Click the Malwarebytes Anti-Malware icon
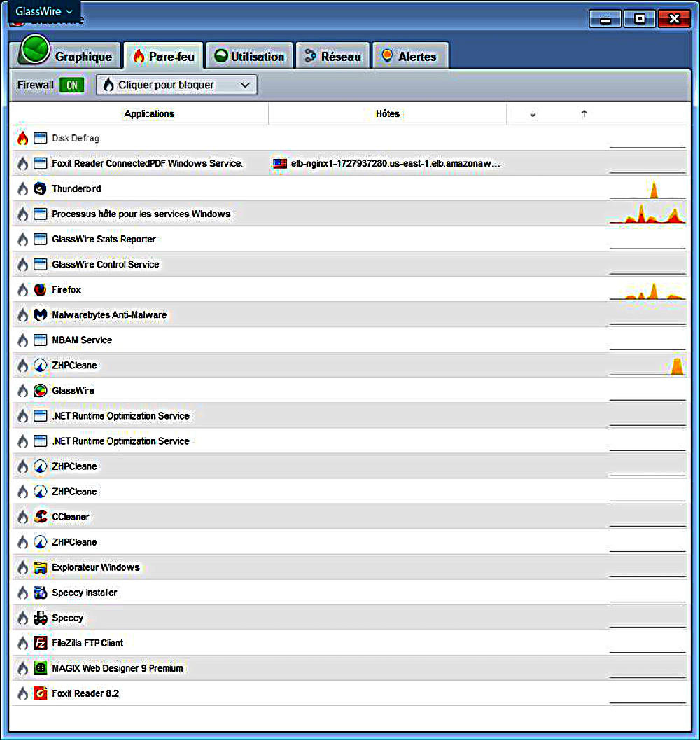700x741 pixels. click(x=41, y=314)
